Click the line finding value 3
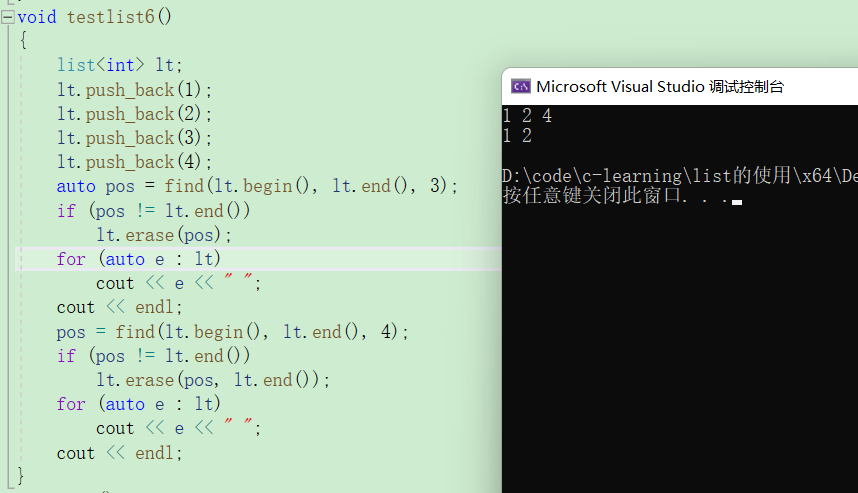The image size is (858, 493). coord(257,186)
